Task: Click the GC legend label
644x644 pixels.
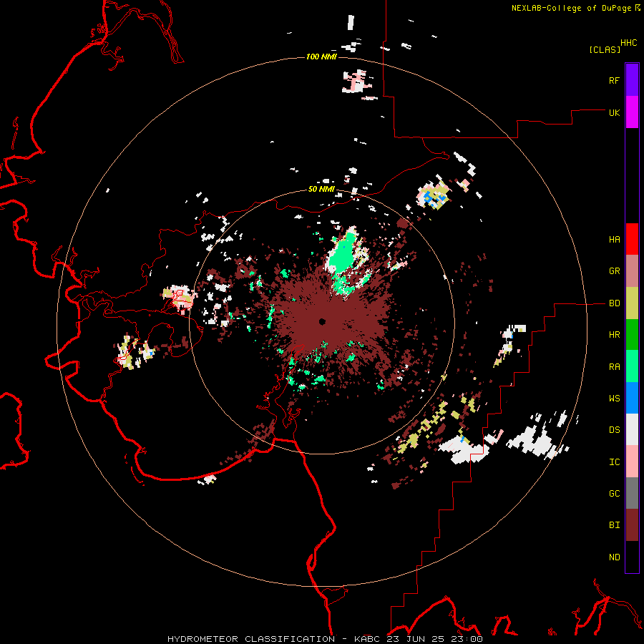Action: pos(614,493)
